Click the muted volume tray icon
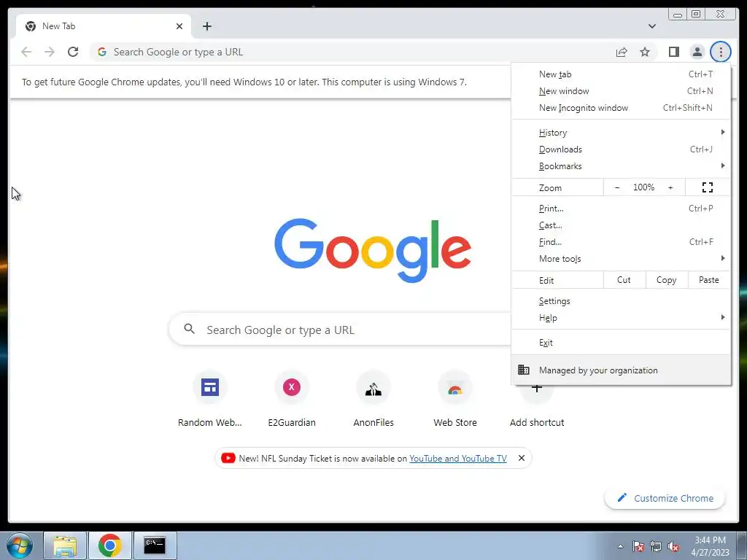This screenshot has width=747, height=560. 673,547
